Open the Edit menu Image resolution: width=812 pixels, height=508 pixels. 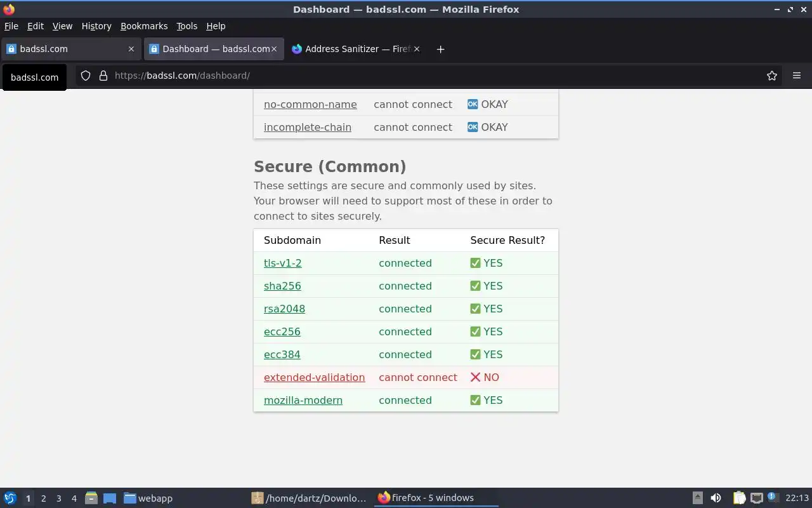[36, 26]
